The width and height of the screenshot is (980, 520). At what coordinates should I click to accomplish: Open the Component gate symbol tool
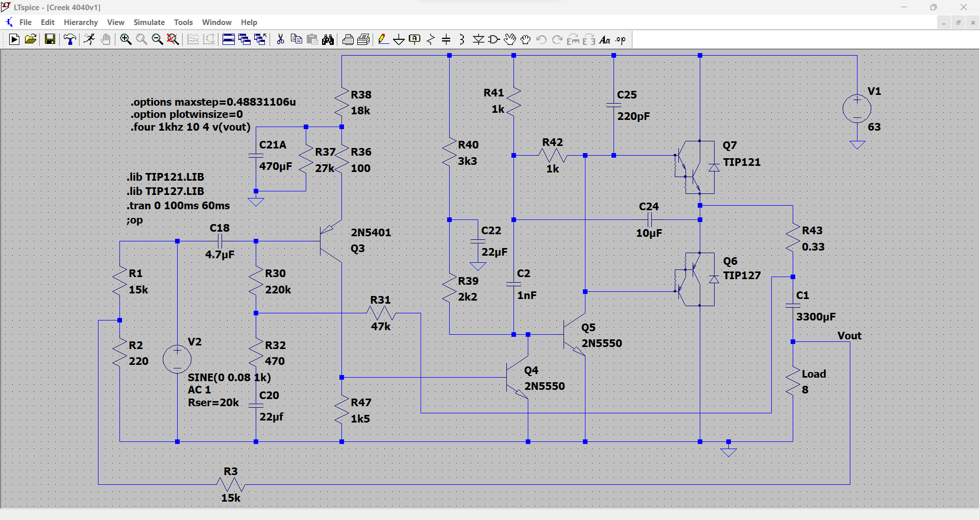coord(494,40)
